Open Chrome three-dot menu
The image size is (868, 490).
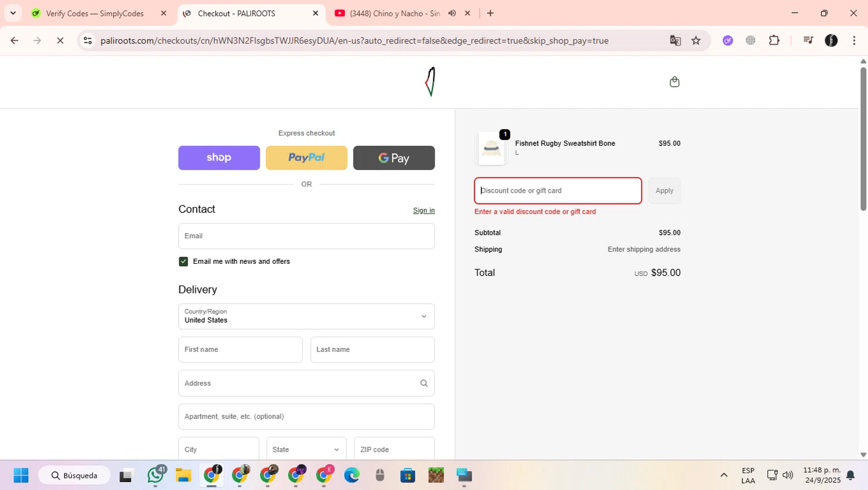click(x=854, y=40)
